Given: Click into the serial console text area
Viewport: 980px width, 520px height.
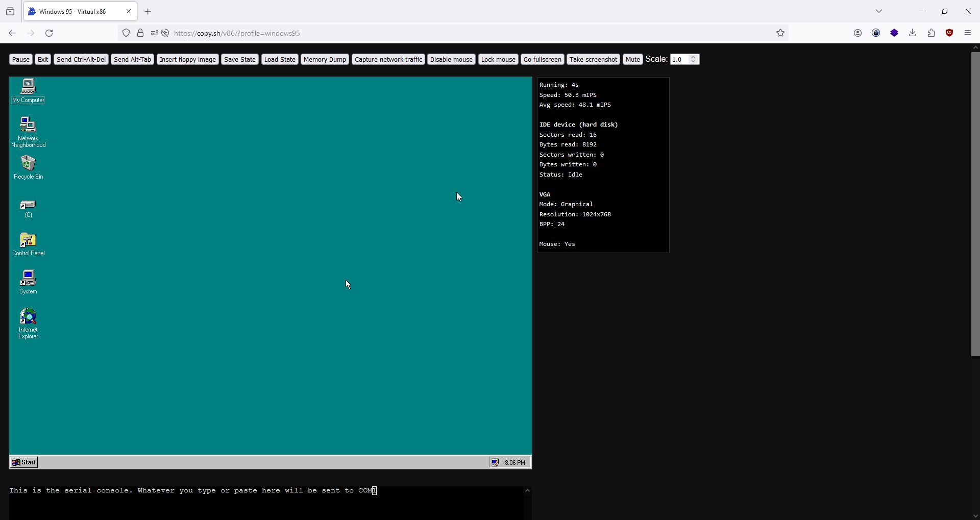Looking at the screenshot, I should coord(266,503).
